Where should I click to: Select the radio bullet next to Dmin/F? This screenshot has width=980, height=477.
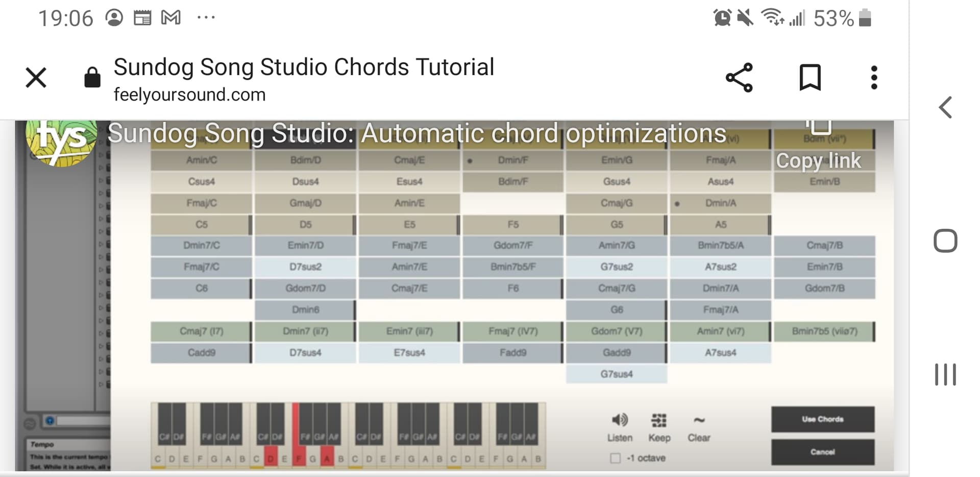[471, 160]
